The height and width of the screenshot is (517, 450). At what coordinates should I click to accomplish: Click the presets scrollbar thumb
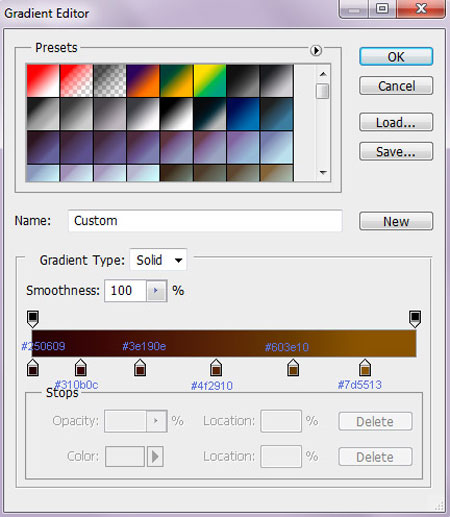(x=322, y=91)
